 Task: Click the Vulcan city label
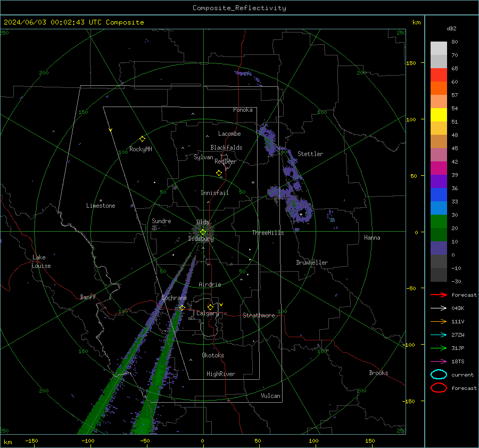271,396
